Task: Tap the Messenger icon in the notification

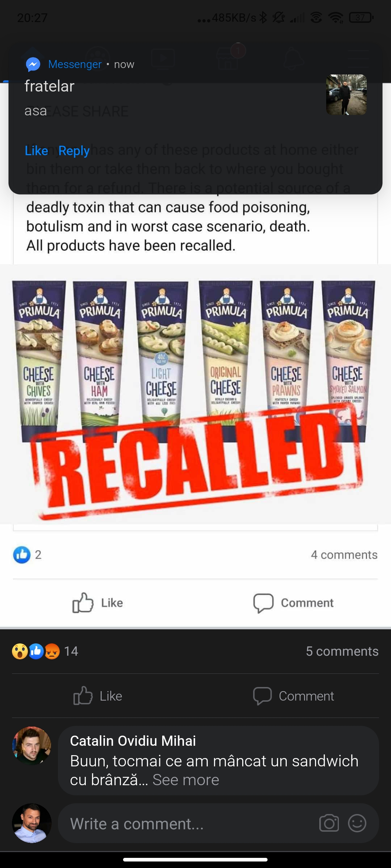Action: (x=33, y=65)
